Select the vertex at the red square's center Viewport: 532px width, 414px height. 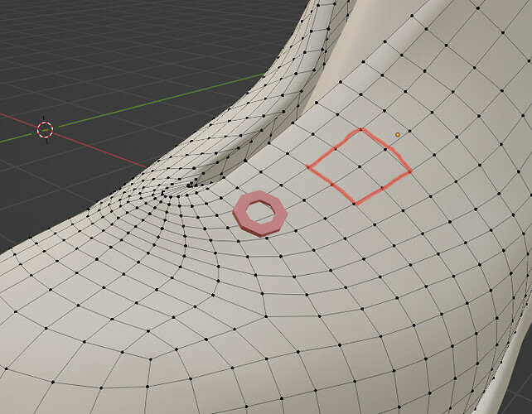point(359,166)
